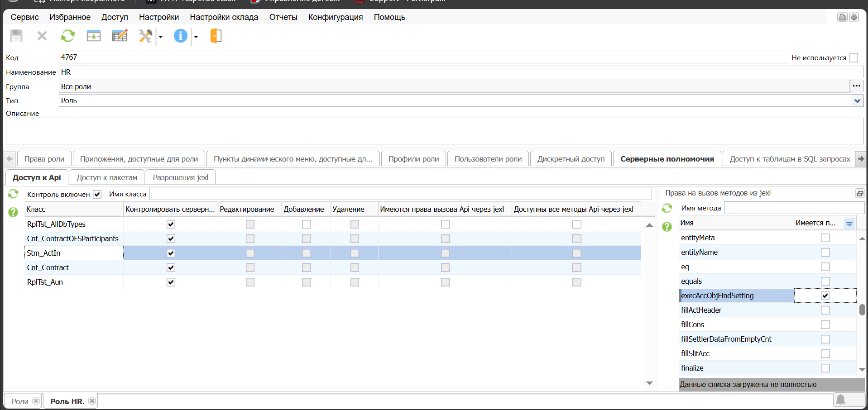Screen dimensions: 868x410
Task: Open the 'Конфигурация' menu
Action: coord(335,17)
